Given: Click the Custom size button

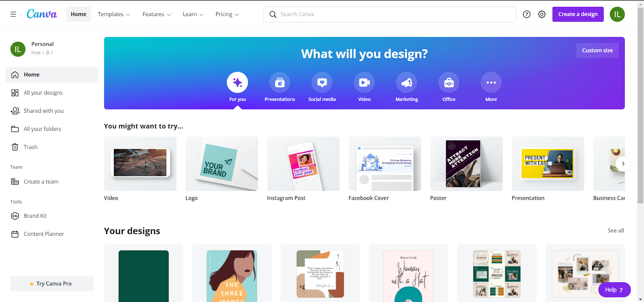Looking at the screenshot, I should 597,50.
